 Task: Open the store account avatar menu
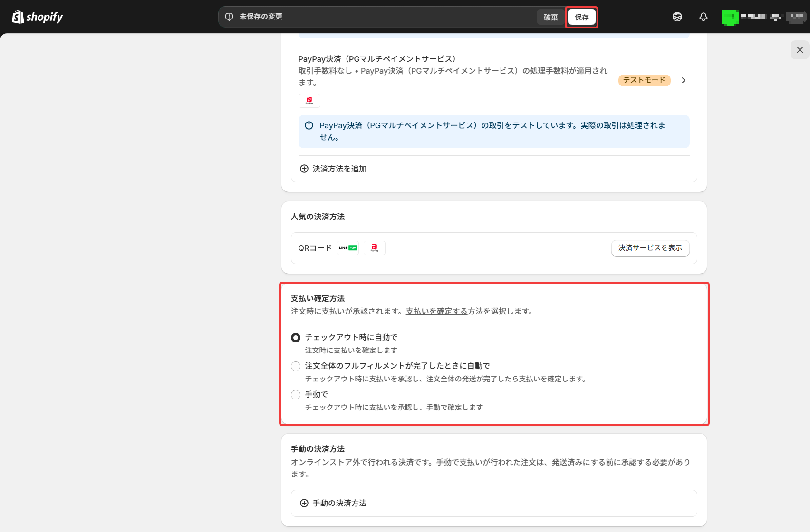click(x=730, y=17)
